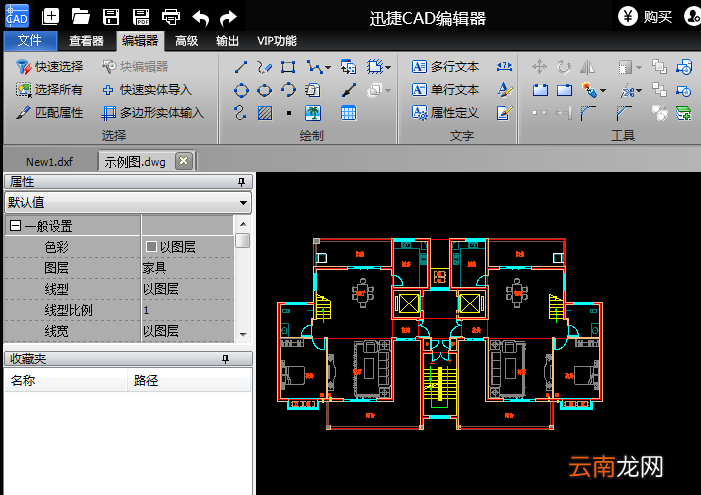Click the 多行文本 button

(x=445, y=67)
